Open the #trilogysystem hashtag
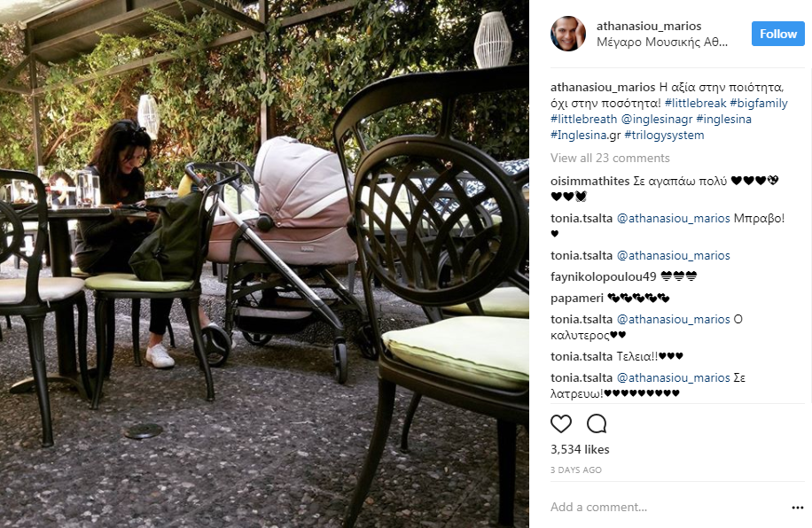This screenshot has height=528, width=812. tap(665, 136)
